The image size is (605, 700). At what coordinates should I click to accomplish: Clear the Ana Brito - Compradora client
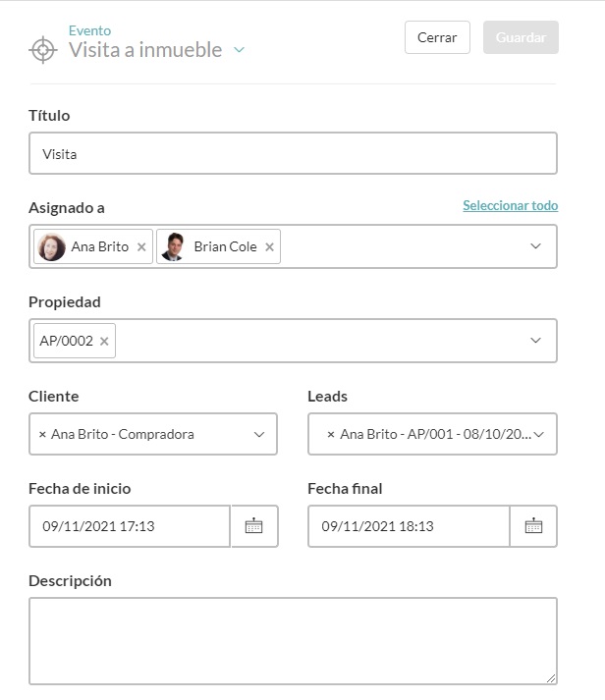click(42, 434)
